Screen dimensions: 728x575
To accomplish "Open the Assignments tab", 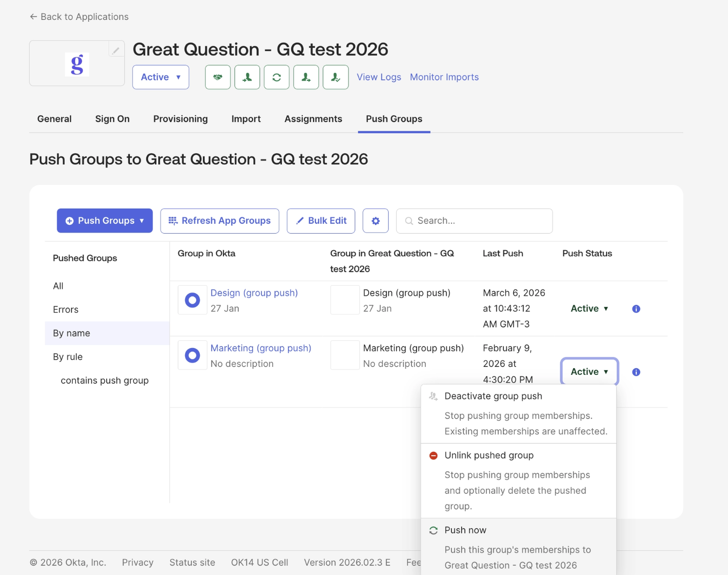I will [313, 119].
